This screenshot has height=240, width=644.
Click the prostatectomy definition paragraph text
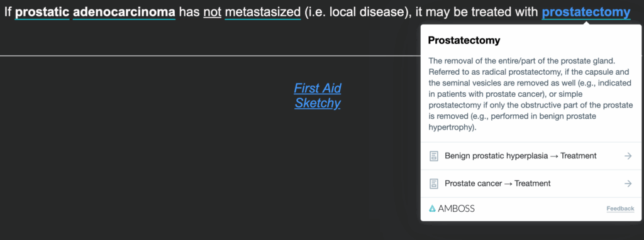[530, 94]
